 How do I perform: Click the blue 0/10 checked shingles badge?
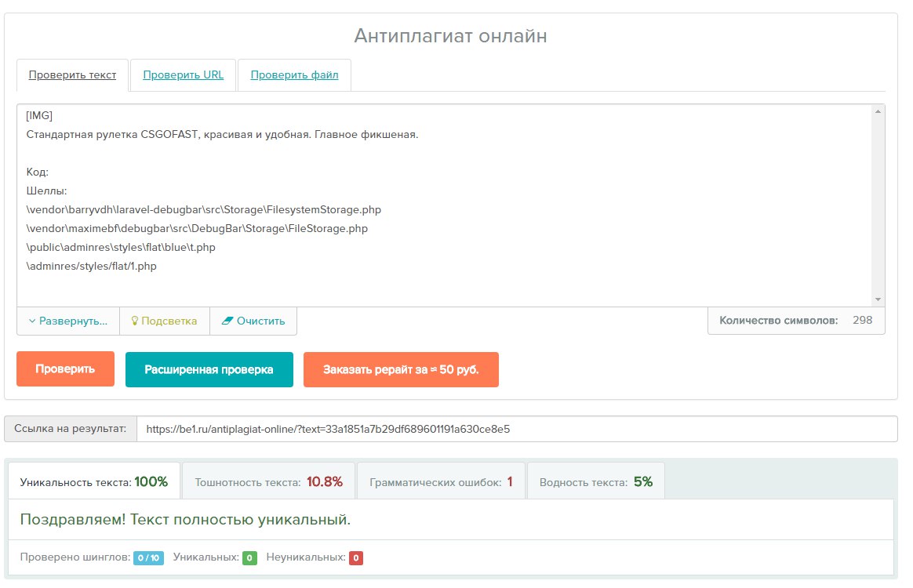click(x=148, y=558)
